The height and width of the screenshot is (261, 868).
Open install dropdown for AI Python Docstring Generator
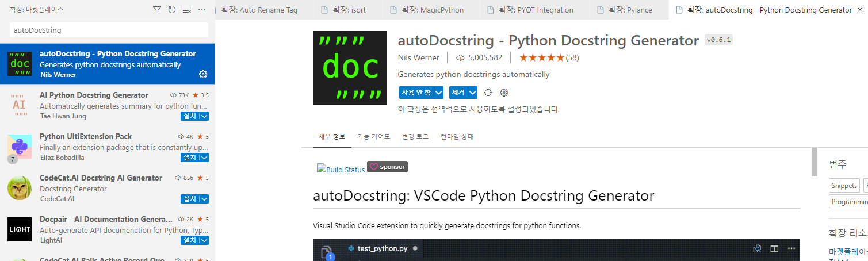click(x=204, y=116)
